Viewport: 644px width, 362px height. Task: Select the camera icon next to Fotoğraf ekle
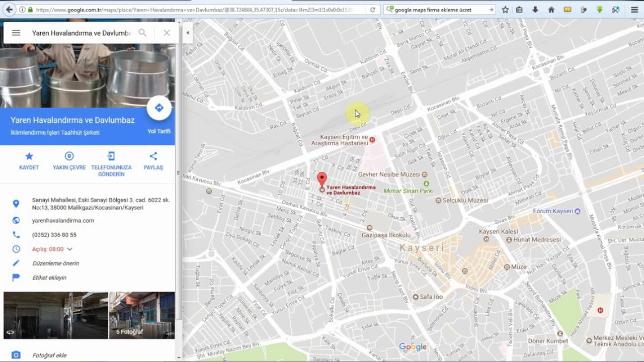[x=16, y=354]
